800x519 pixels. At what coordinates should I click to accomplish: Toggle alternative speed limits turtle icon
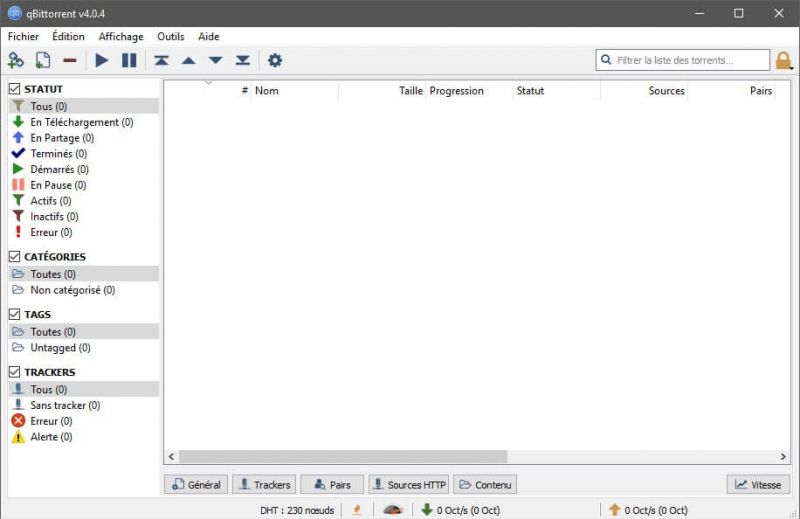click(x=393, y=509)
